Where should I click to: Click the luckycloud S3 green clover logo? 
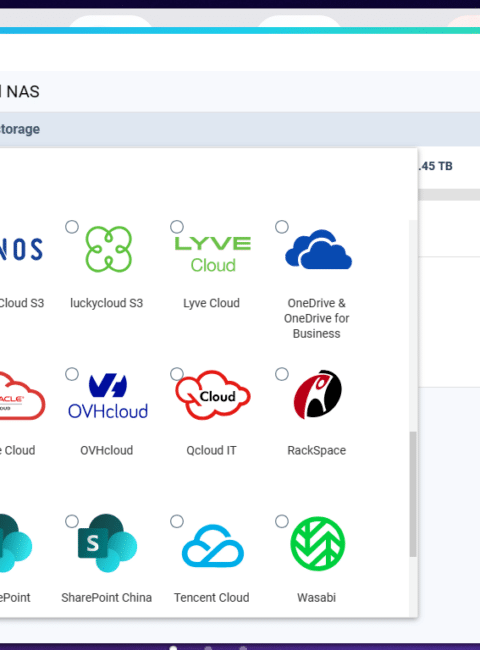click(x=109, y=249)
